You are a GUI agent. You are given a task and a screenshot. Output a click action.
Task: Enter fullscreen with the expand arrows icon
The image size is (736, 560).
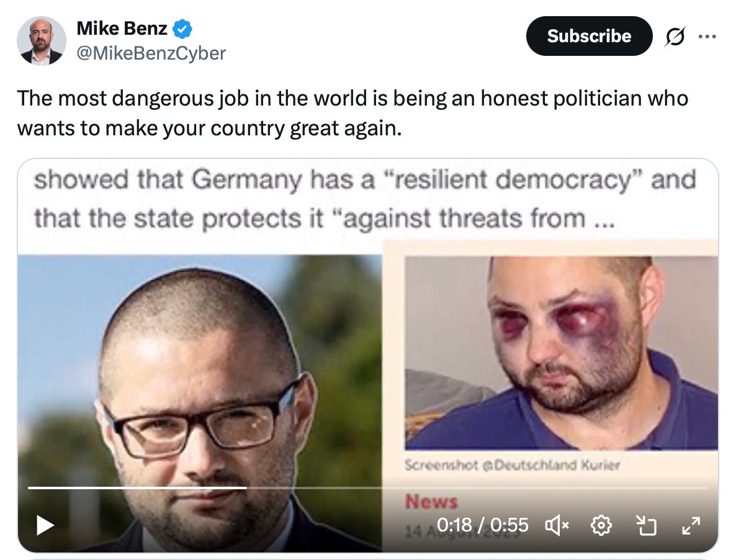point(691,525)
